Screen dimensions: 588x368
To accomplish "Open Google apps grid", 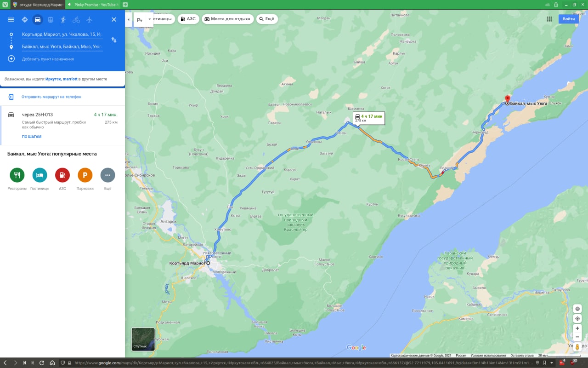I will coord(549,19).
